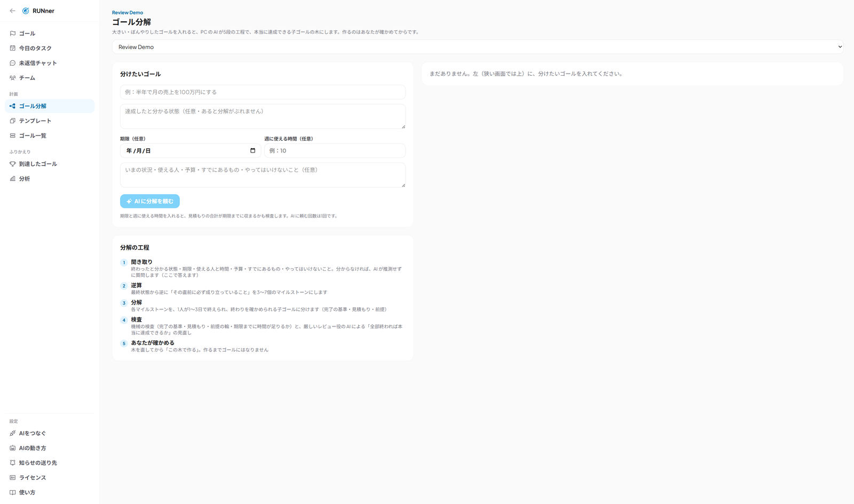
Task: Click the rocket icon beside AIをつなぐ
Action: pos(13,433)
